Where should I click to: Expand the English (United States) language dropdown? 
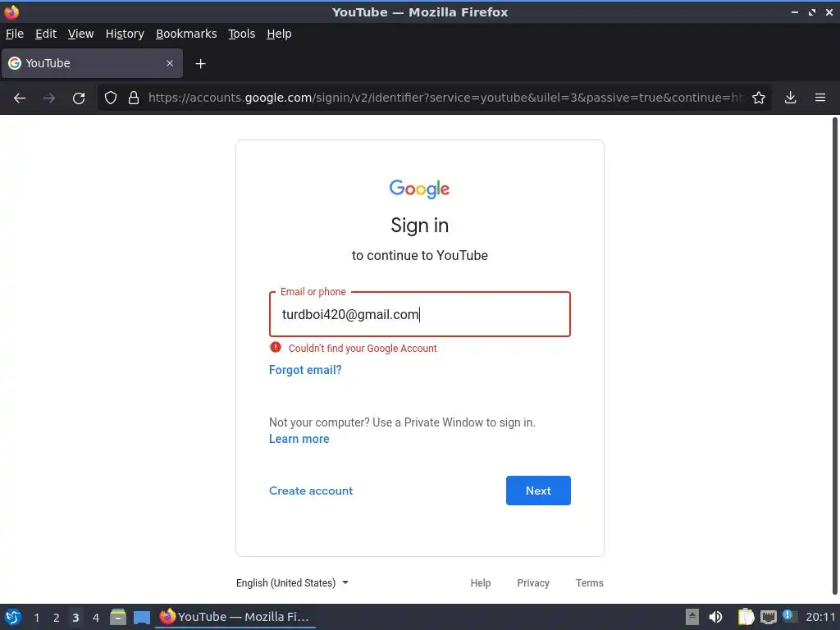tap(292, 583)
